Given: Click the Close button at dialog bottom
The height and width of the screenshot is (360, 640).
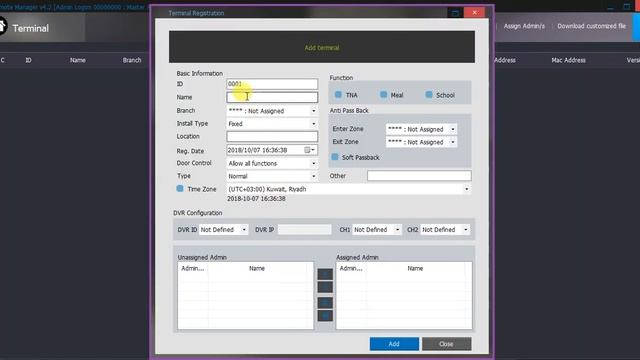Looking at the screenshot, I should [x=446, y=344].
